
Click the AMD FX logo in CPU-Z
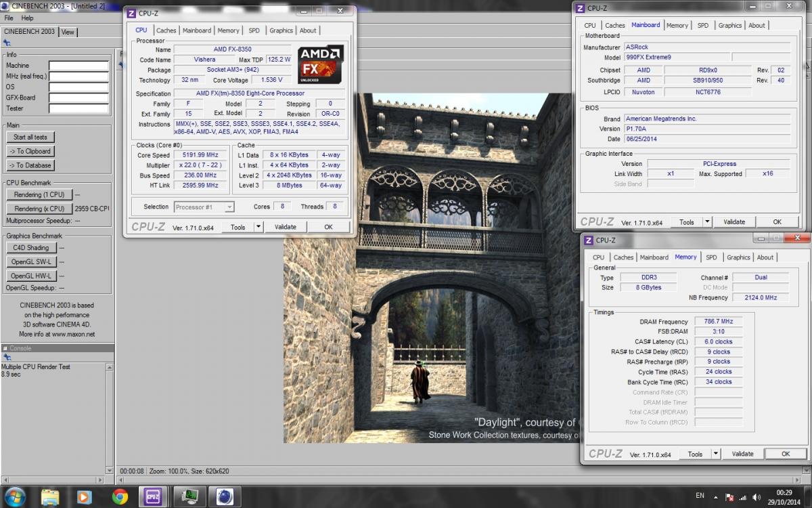(321, 65)
